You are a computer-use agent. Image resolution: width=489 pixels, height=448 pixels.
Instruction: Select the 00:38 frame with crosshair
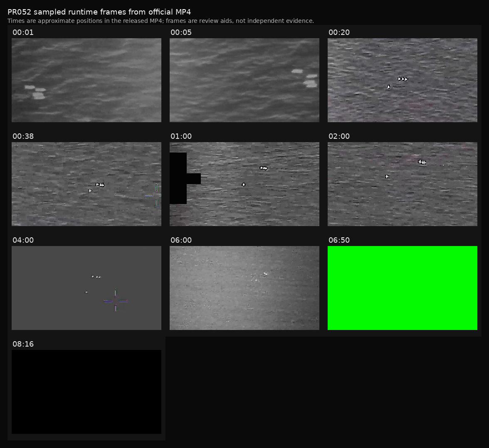click(x=86, y=184)
